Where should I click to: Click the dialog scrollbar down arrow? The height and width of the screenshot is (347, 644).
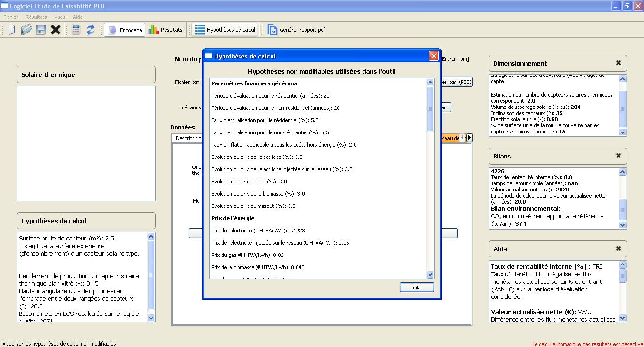point(430,274)
